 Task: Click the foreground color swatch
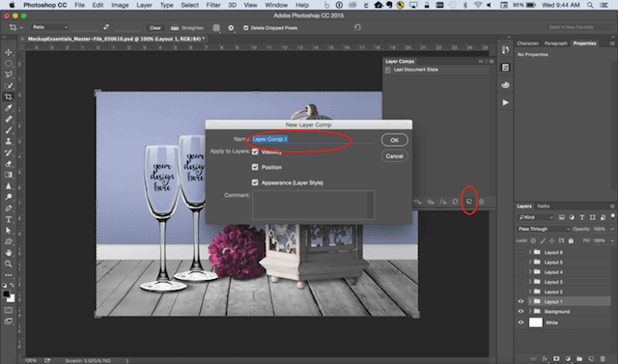(x=7, y=294)
